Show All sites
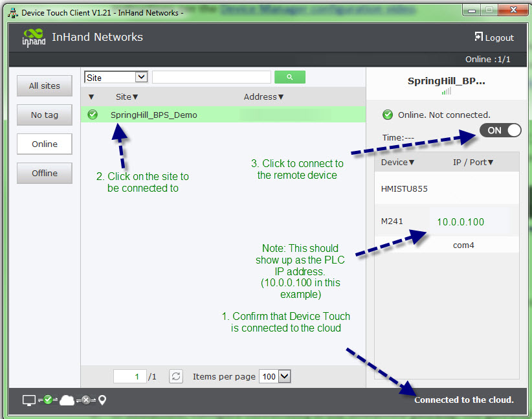This screenshot has width=532, height=419. (45, 85)
